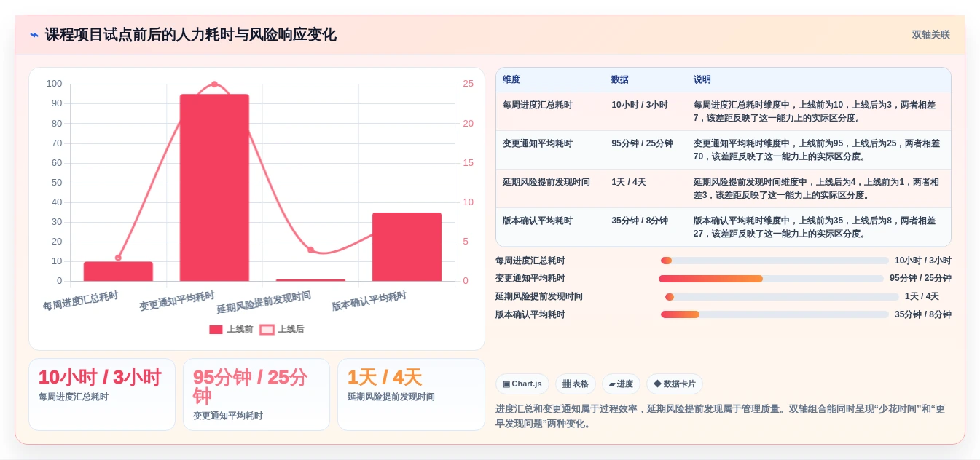Viewport: 980px width, 460px height.
Task: Click table cell 变更通知平均耗时
Action: (538, 143)
